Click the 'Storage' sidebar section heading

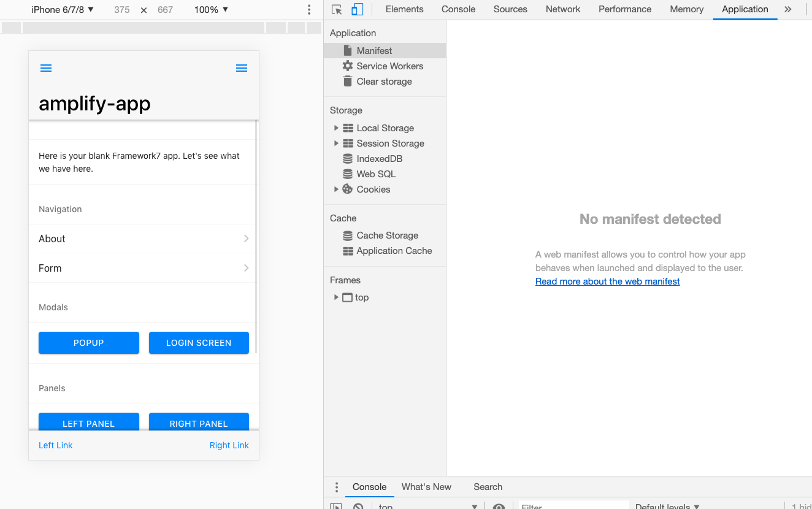coord(346,110)
